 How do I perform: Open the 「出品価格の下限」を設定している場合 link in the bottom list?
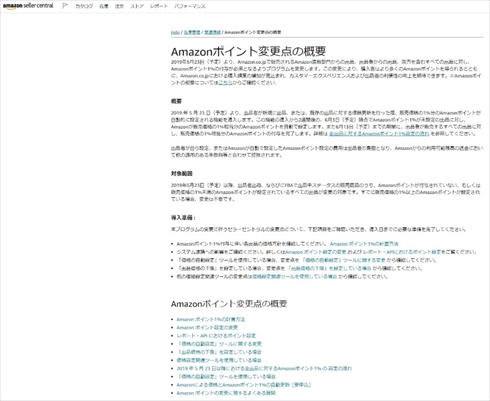[219, 352]
